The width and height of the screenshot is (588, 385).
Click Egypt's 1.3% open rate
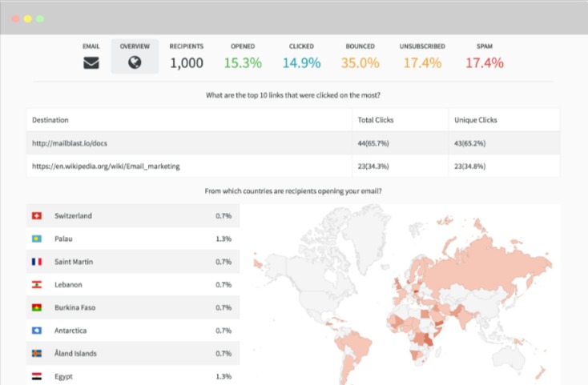point(224,376)
